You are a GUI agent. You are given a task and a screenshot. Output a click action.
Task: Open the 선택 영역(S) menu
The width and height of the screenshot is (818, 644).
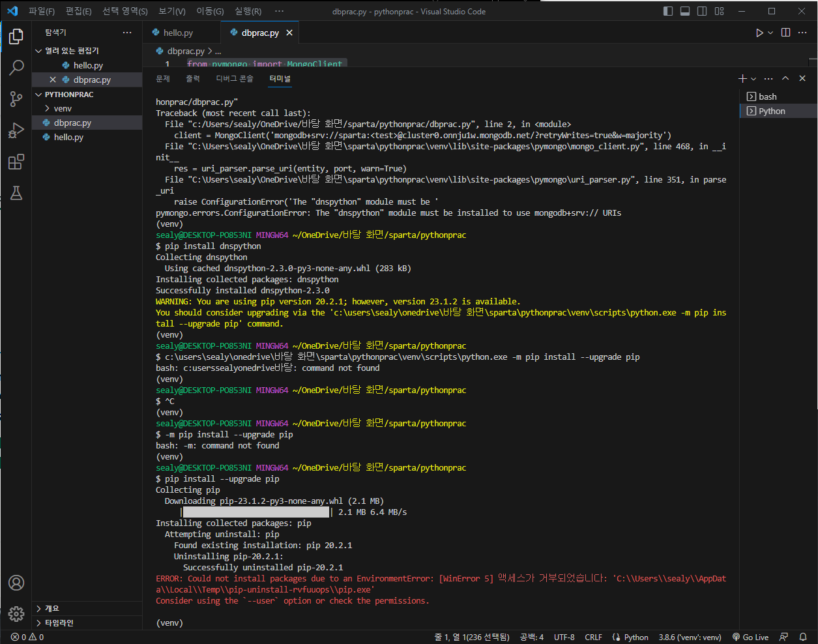tap(125, 11)
